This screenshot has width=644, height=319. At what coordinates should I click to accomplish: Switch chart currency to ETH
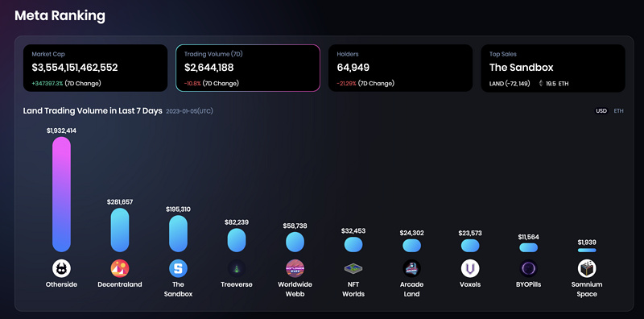pyautogui.click(x=618, y=111)
